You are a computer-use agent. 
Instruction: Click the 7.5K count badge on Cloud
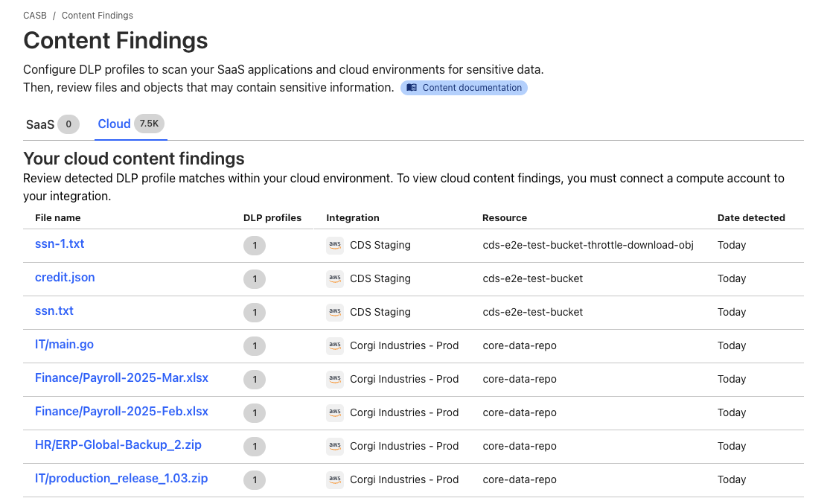(149, 124)
